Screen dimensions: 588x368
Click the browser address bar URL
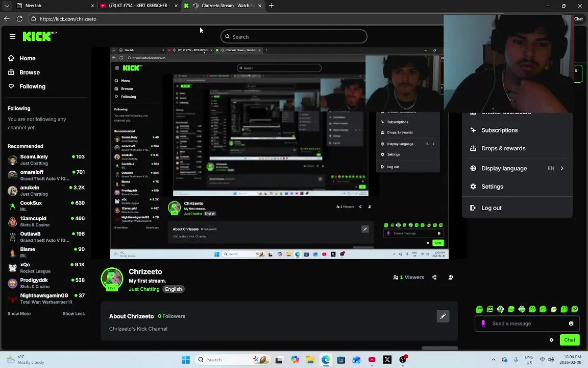tap(68, 19)
